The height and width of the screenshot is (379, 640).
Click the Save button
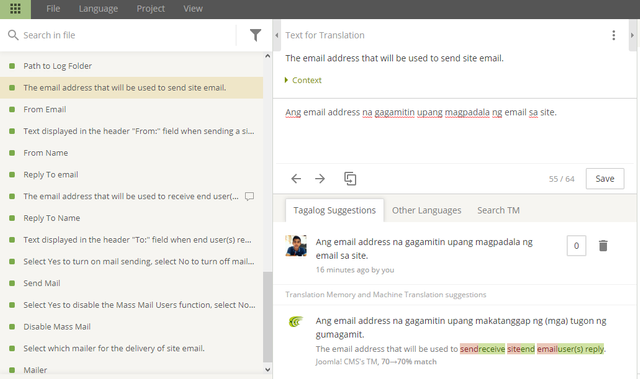point(605,179)
